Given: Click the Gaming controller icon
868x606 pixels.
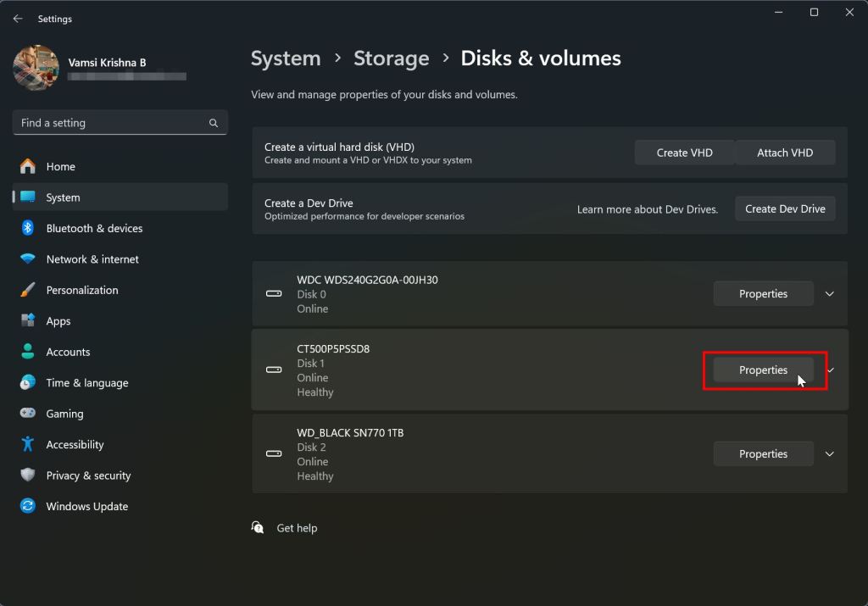Looking at the screenshot, I should click(28, 413).
